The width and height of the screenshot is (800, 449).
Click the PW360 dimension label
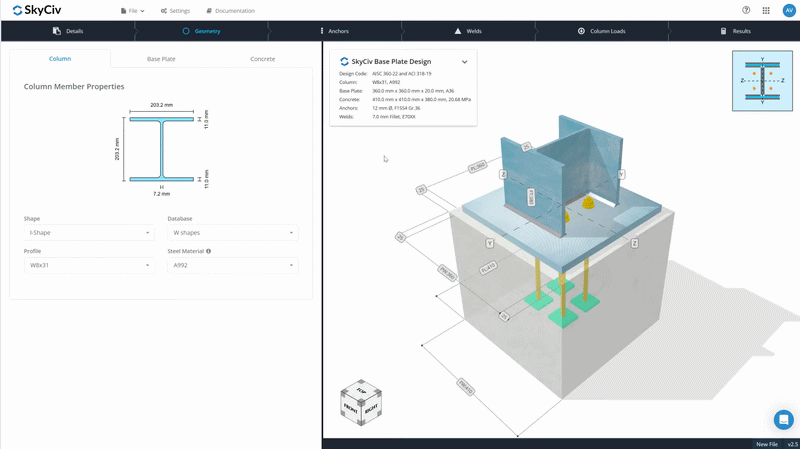447,273
